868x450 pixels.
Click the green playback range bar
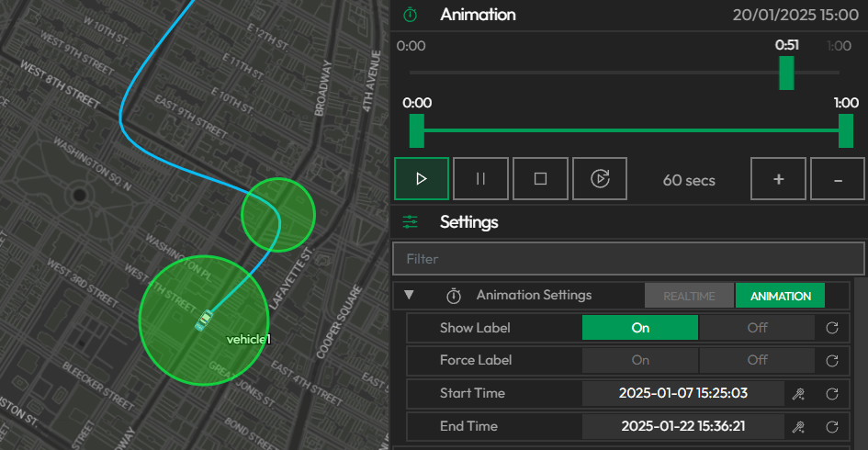pos(631,130)
